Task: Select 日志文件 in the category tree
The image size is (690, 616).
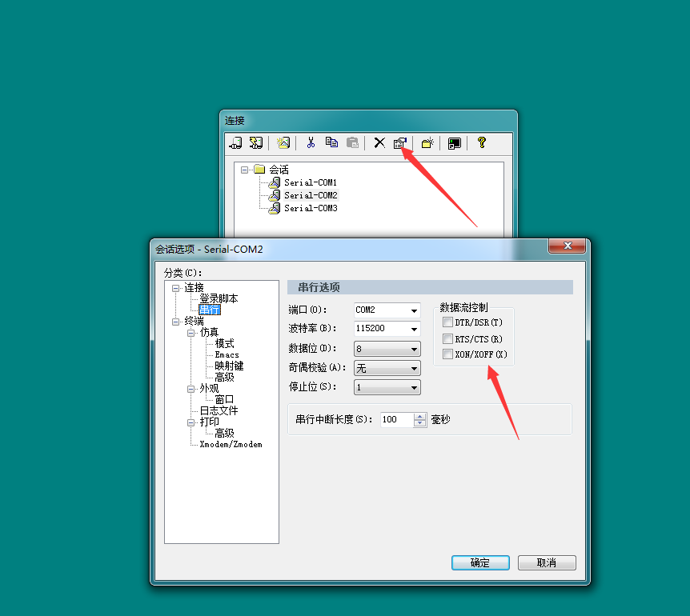Action: (219, 410)
